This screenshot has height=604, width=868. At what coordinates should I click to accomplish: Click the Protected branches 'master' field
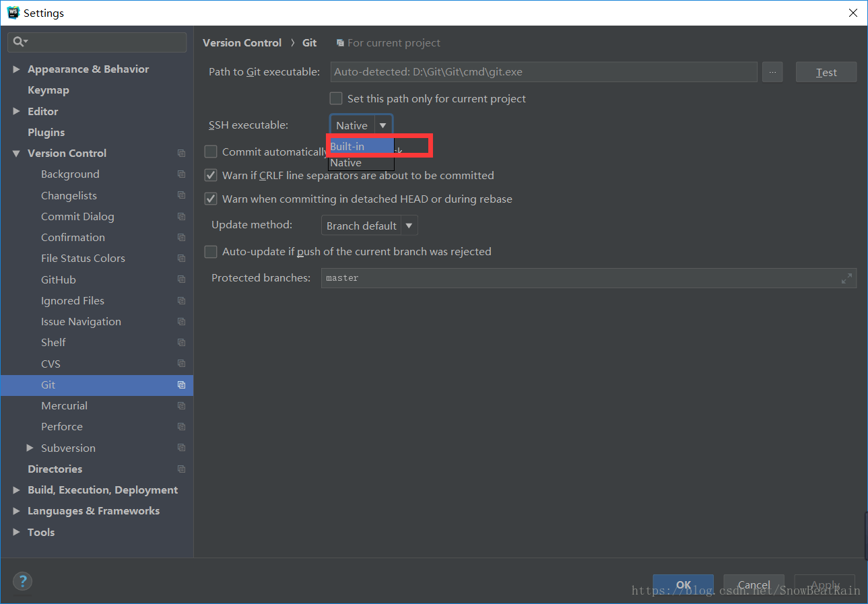[x=589, y=278]
